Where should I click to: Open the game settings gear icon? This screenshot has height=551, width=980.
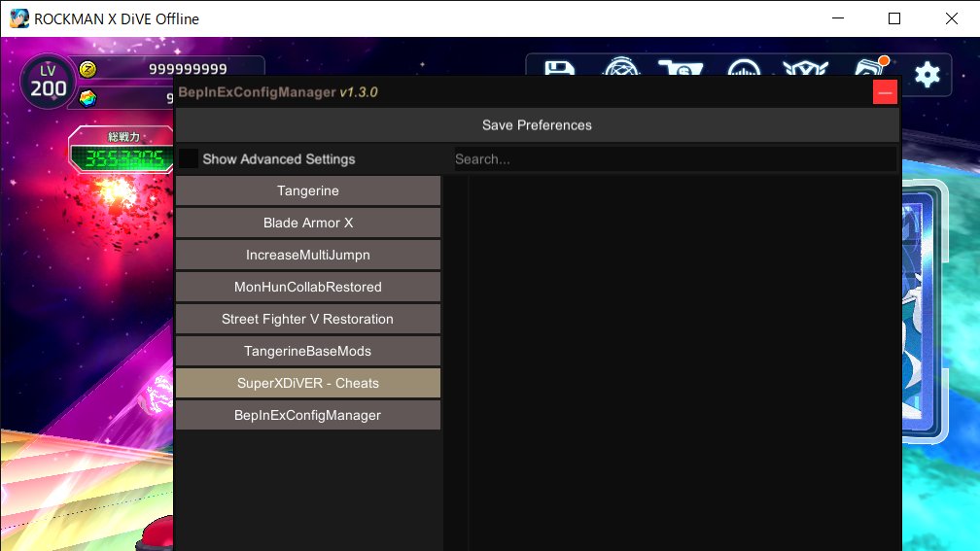[x=927, y=75]
